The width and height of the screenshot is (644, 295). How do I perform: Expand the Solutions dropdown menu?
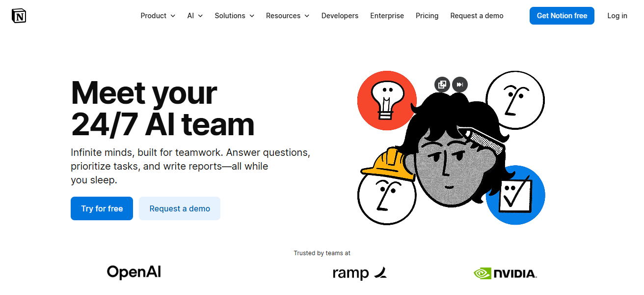[235, 16]
